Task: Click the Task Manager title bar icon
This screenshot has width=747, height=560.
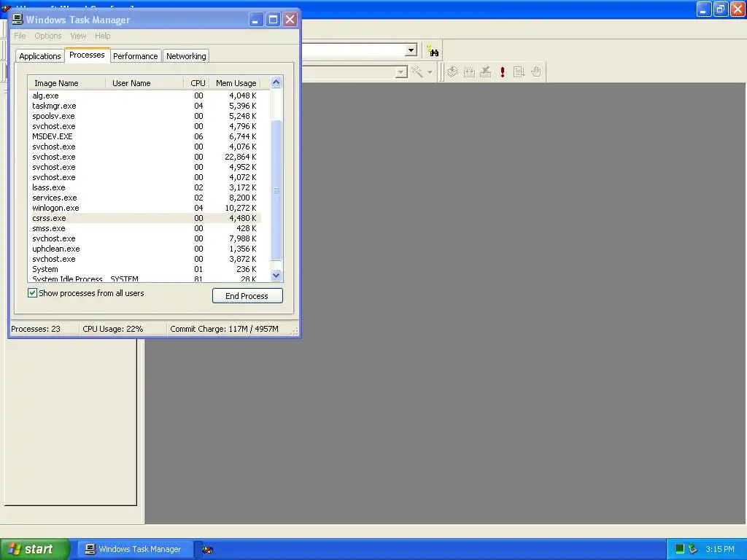Action: click(18, 19)
